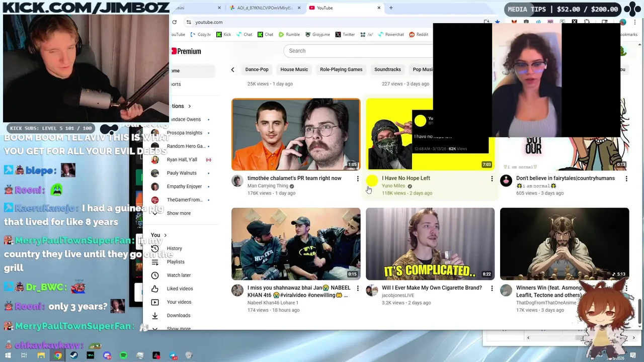Open the Reddit bookmark
Image resolution: width=644 pixels, height=362 pixels.
coord(419,35)
